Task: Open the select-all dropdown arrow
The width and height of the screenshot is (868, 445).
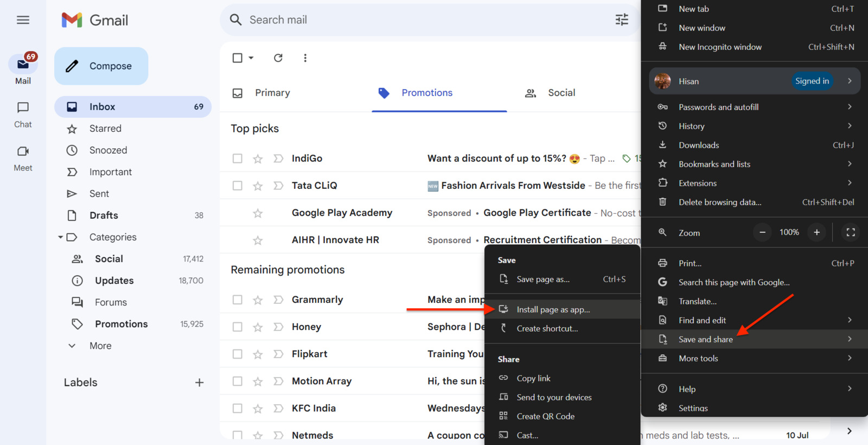Action: pyautogui.click(x=251, y=58)
